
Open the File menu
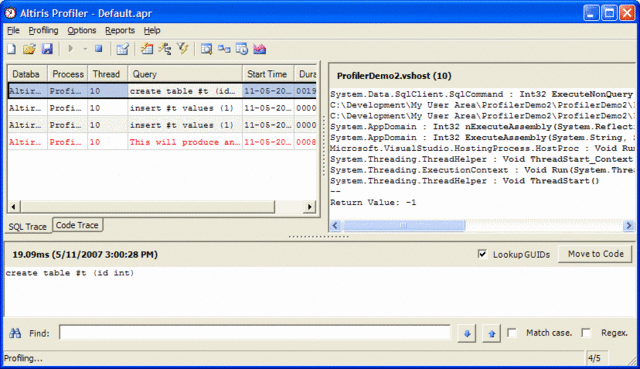click(x=13, y=31)
